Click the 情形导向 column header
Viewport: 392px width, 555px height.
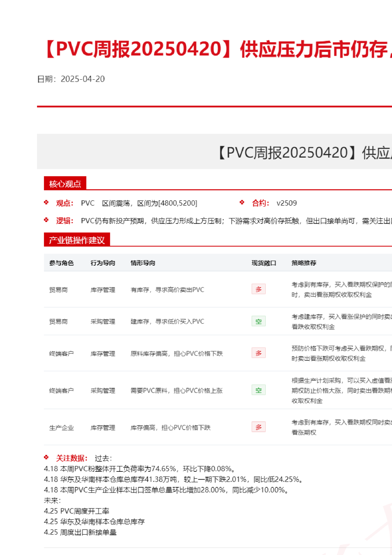click(x=143, y=263)
